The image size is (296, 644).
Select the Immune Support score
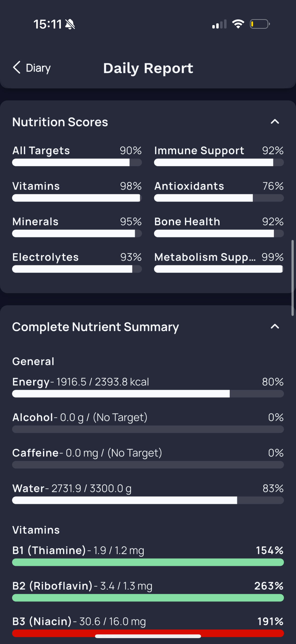pos(219,155)
